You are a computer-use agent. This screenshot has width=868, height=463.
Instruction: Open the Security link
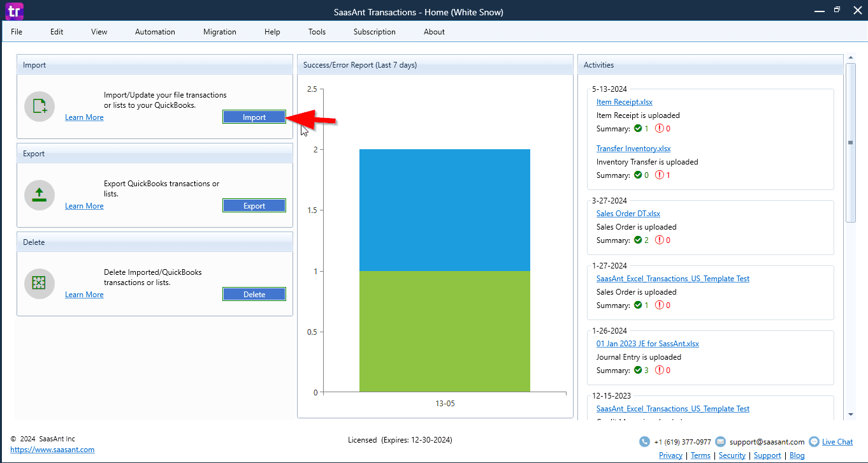click(x=732, y=455)
